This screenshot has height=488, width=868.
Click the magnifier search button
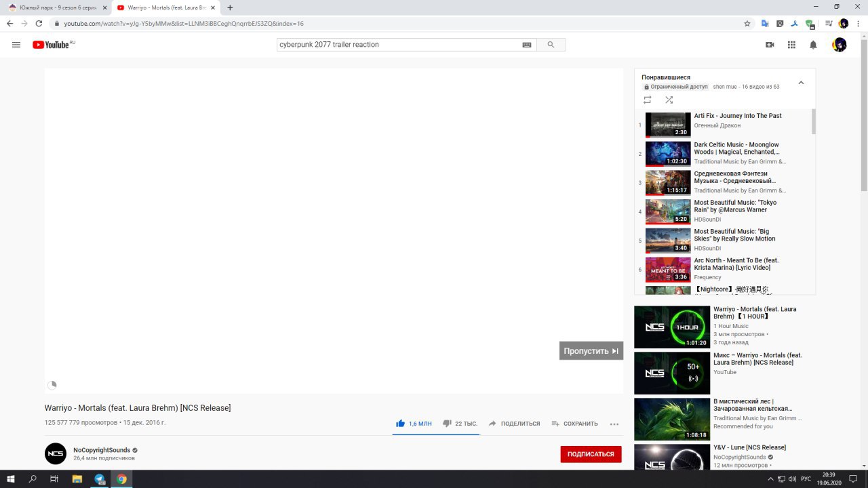tap(551, 45)
